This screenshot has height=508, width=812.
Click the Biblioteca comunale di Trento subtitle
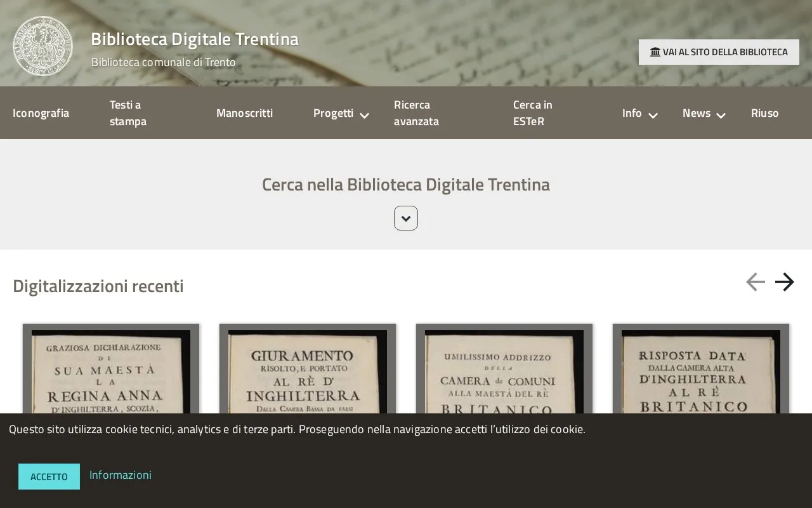pos(164,62)
